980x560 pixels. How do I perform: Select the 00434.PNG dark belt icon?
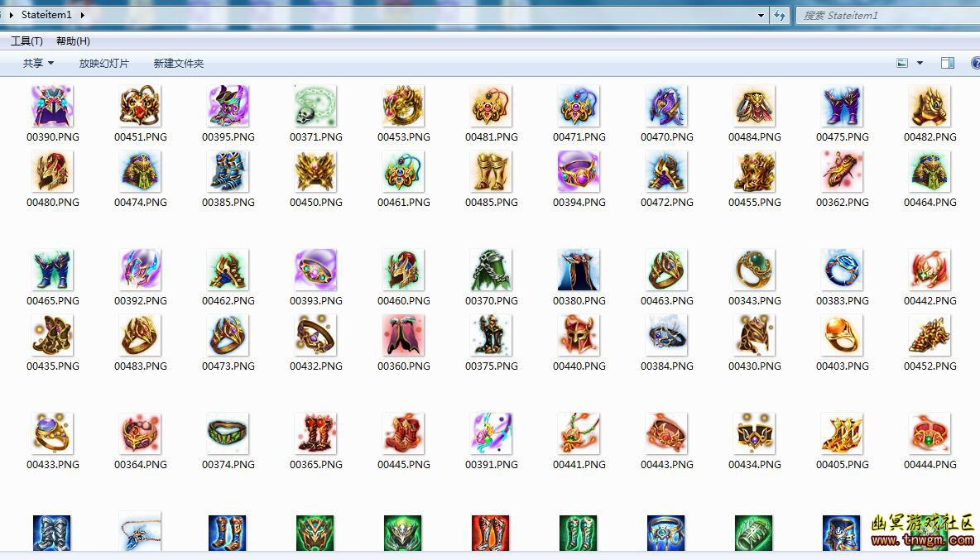coord(754,433)
